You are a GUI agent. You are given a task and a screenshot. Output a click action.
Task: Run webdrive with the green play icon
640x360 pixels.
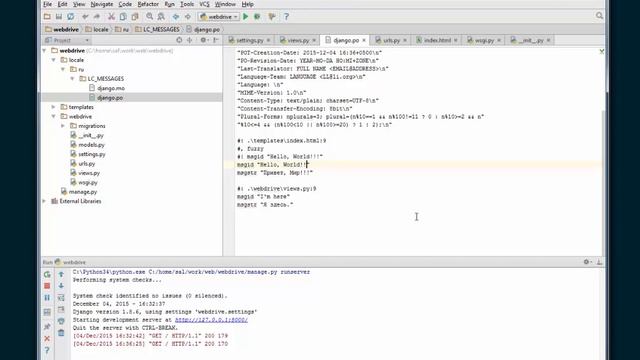246,17
